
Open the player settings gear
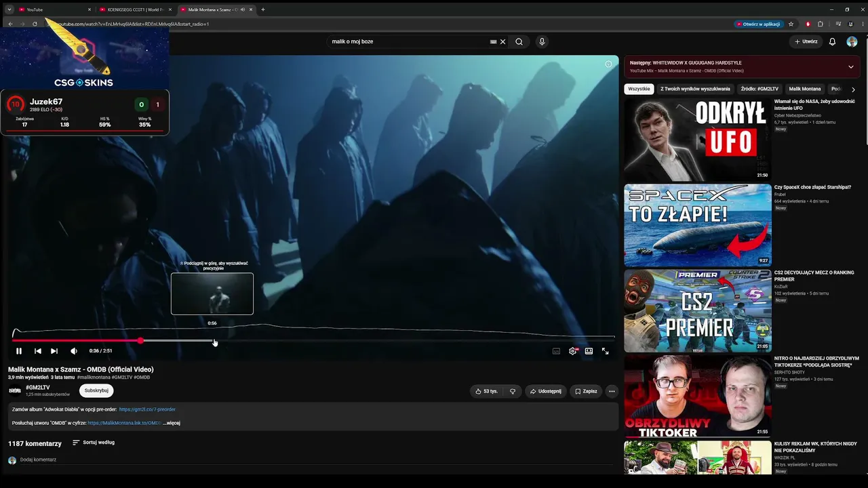coord(572,351)
